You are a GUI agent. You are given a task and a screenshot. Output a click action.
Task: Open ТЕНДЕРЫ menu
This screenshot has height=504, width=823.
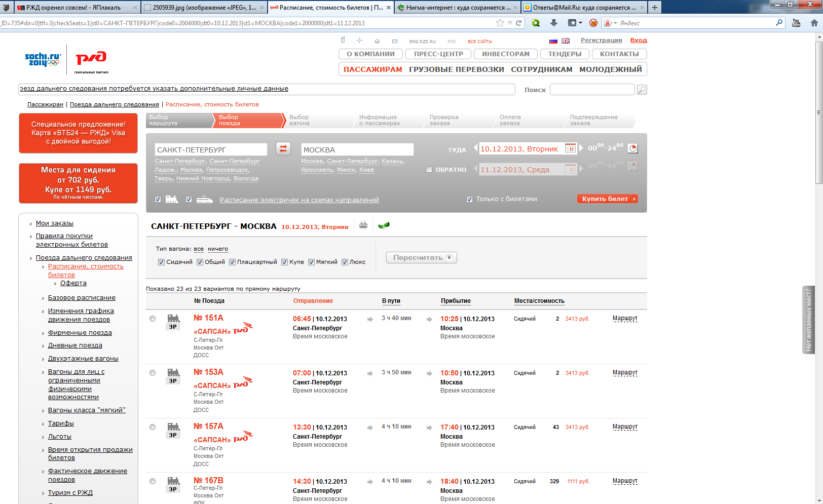(x=565, y=54)
